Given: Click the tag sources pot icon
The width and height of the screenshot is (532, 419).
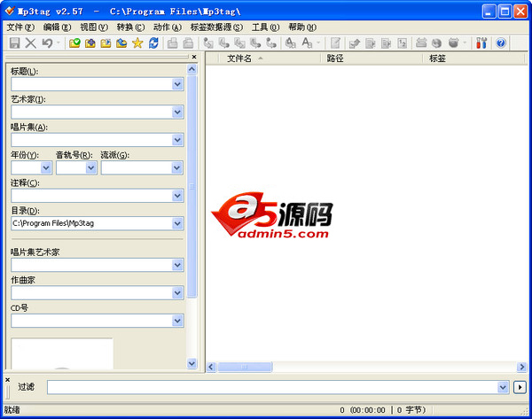Looking at the screenshot, I should (454, 43).
